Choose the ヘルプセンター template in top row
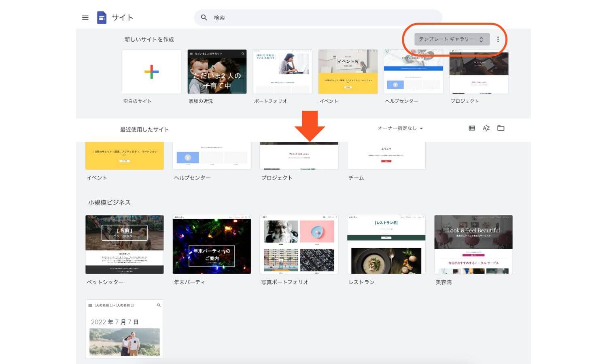Viewport: 607px width, 364px height. click(413, 72)
